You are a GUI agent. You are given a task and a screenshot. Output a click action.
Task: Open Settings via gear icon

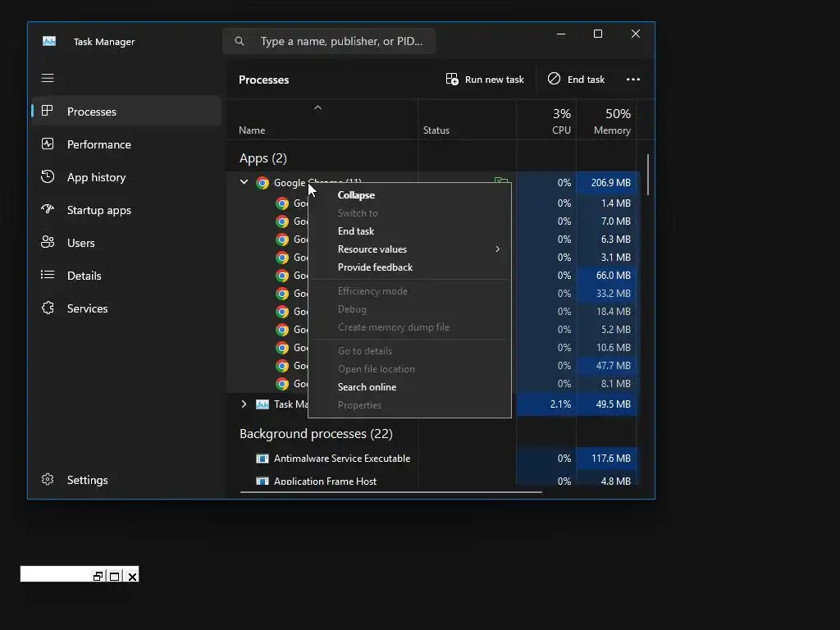click(x=48, y=479)
